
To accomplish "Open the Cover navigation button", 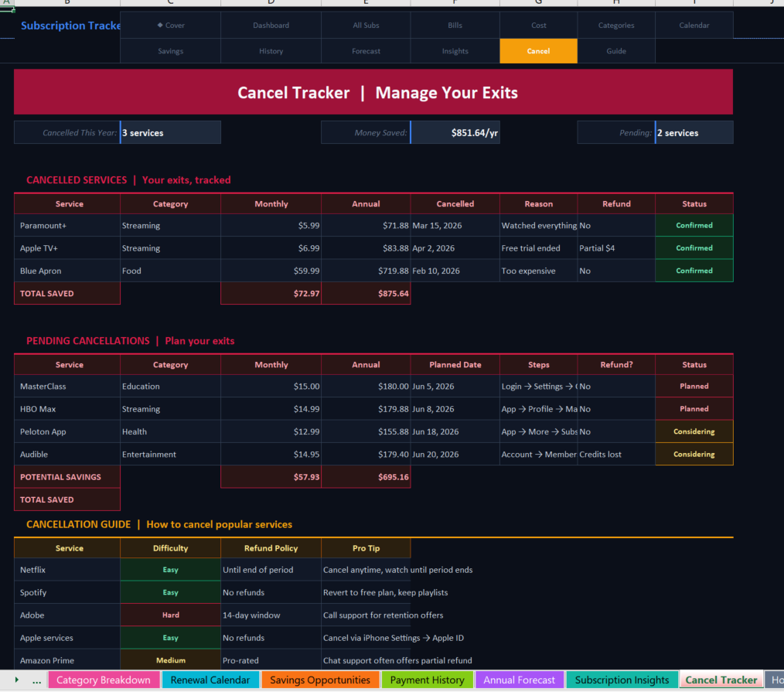I will [x=171, y=25].
